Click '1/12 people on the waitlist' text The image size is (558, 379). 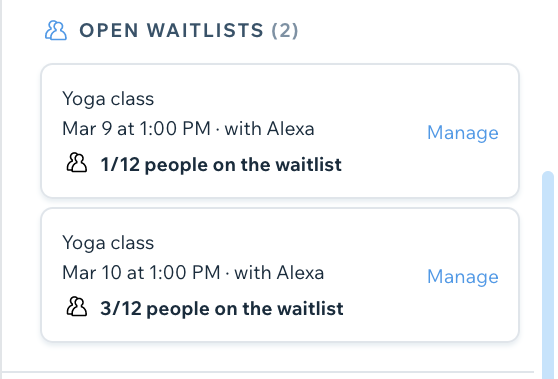coord(221,164)
